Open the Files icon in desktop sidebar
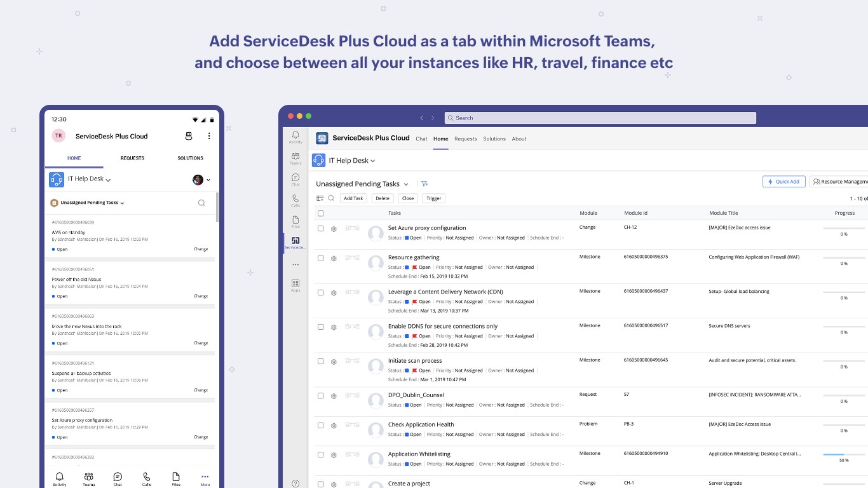Image resolution: width=868 pixels, height=488 pixels. [x=295, y=221]
